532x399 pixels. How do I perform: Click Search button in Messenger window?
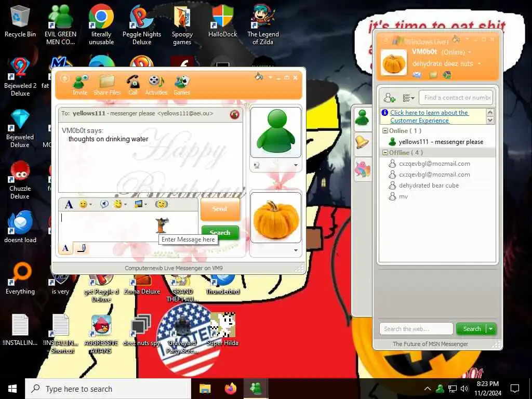point(472,329)
